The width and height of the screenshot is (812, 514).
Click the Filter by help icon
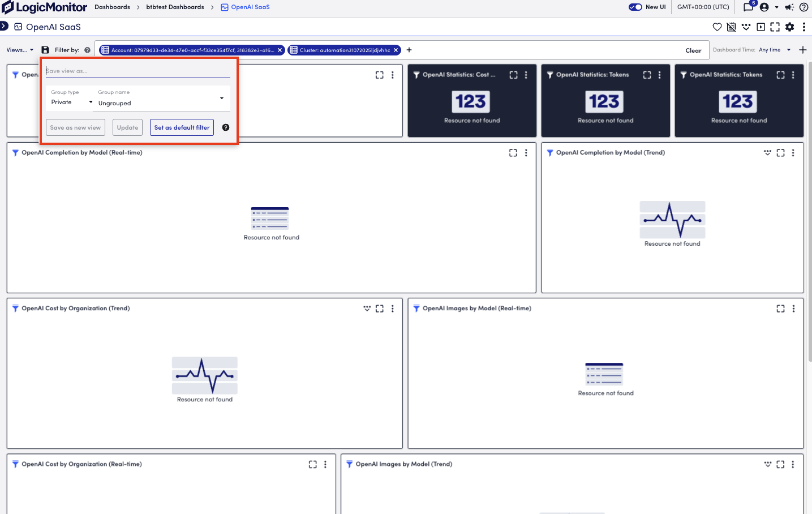87,50
